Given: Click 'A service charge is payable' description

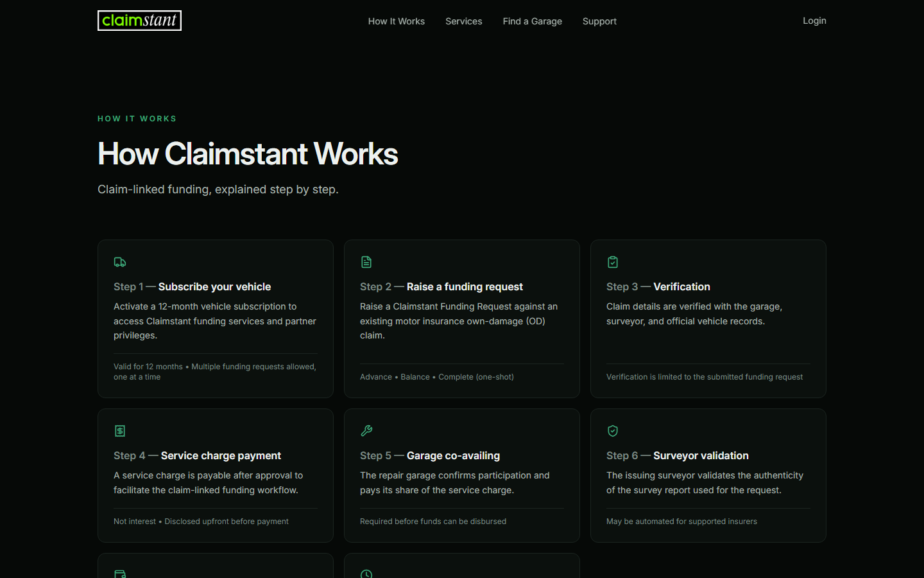Looking at the screenshot, I should [208, 483].
